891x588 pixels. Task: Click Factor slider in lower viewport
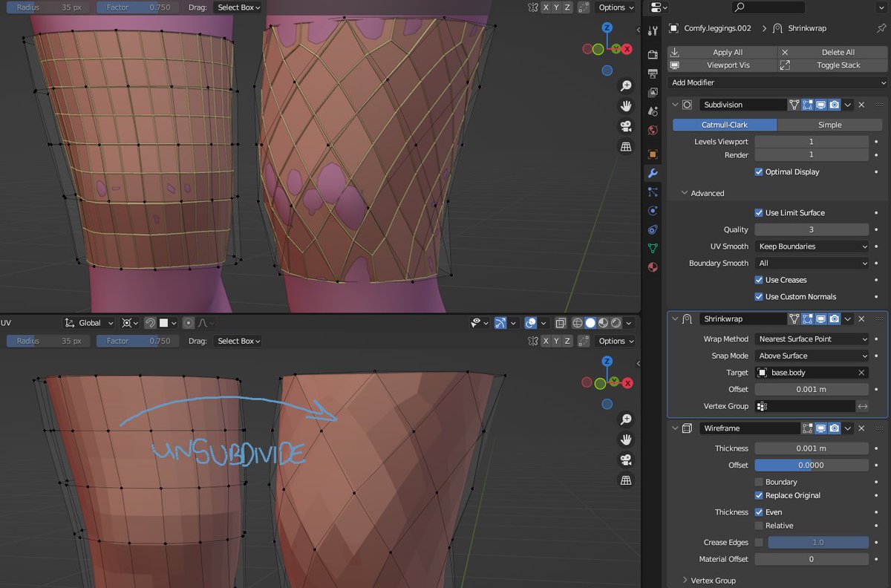(x=137, y=341)
